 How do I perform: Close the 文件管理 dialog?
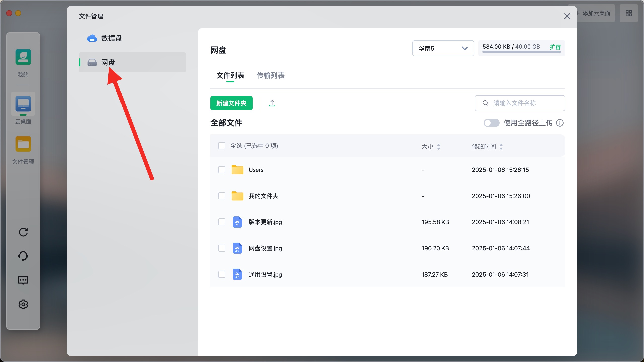pos(567,16)
